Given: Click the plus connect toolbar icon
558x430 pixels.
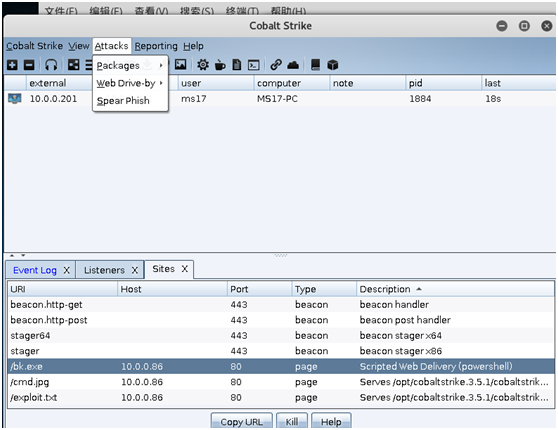Looking at the screenshot, I should click(12, 65).
